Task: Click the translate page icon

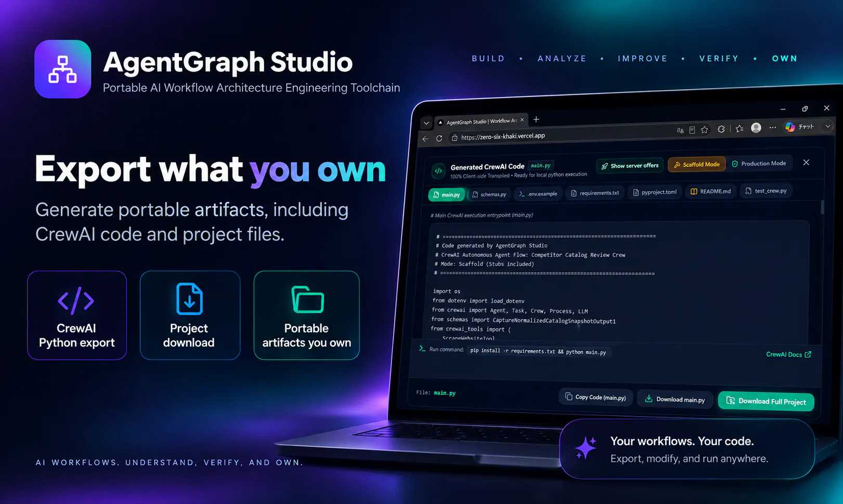Action: (x=680, y=130)
